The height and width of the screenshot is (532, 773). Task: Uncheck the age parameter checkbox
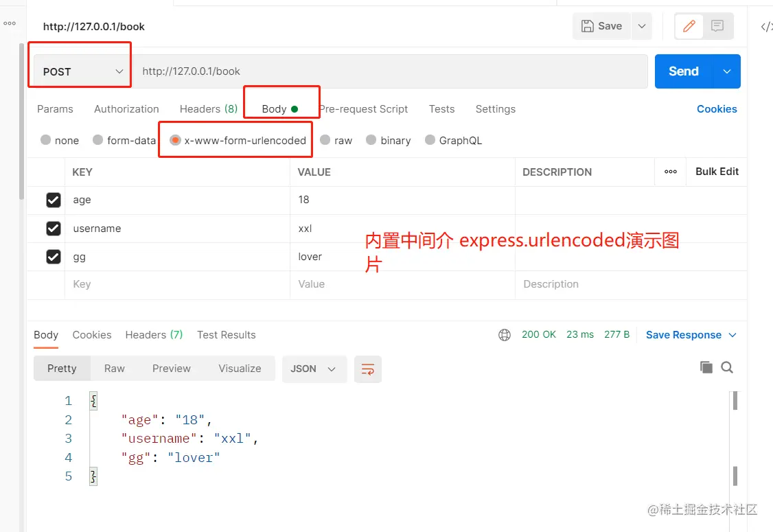tap(54, 200)
